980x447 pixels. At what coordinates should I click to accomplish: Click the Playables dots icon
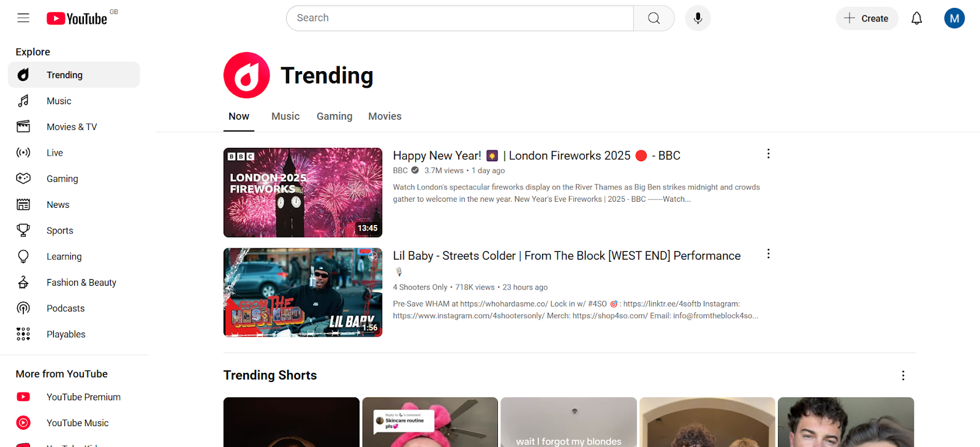pyautogui.click(x=23, y=334)
